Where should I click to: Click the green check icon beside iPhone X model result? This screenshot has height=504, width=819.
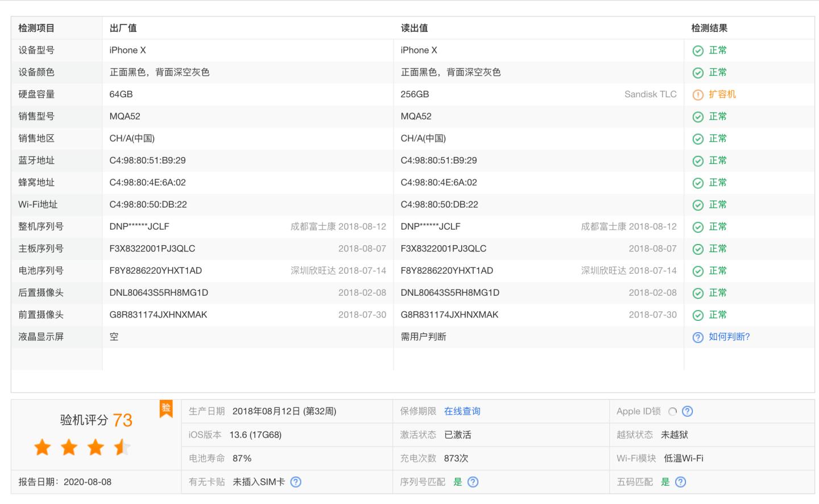[698, 50]
